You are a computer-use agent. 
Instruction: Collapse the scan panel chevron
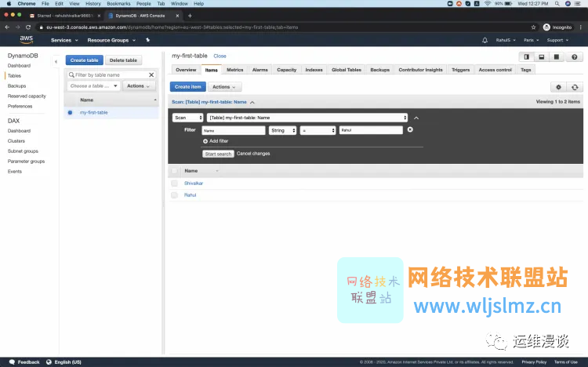coord(416,118)
